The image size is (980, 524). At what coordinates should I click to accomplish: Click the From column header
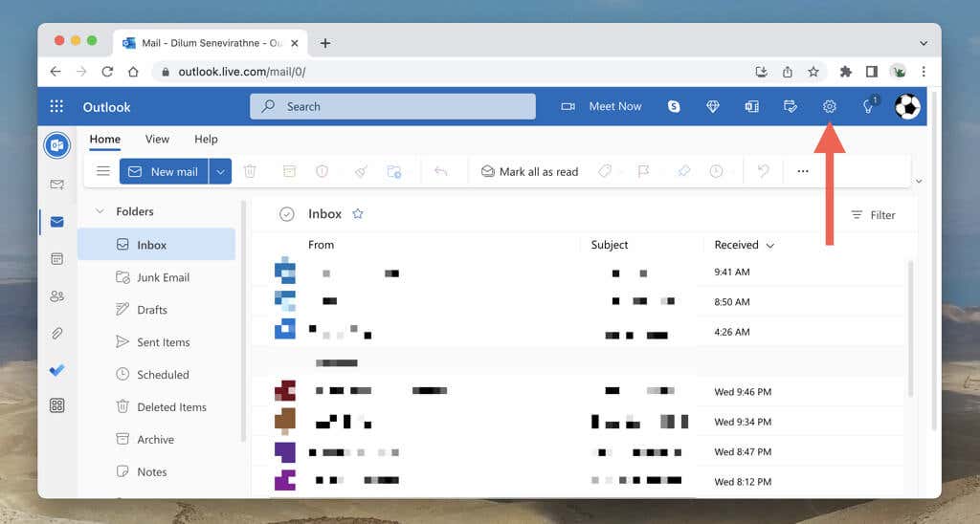click(x=321, y=245)
